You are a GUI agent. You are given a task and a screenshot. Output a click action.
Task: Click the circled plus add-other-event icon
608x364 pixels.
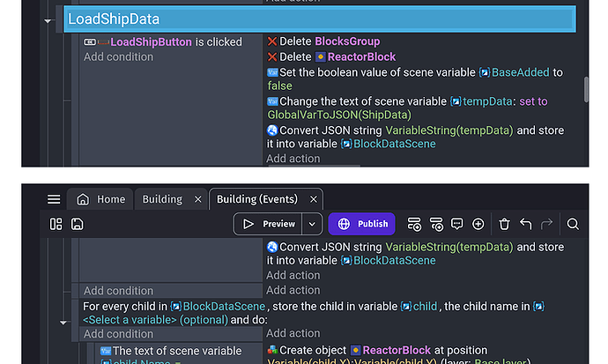[x=478, y=224]
